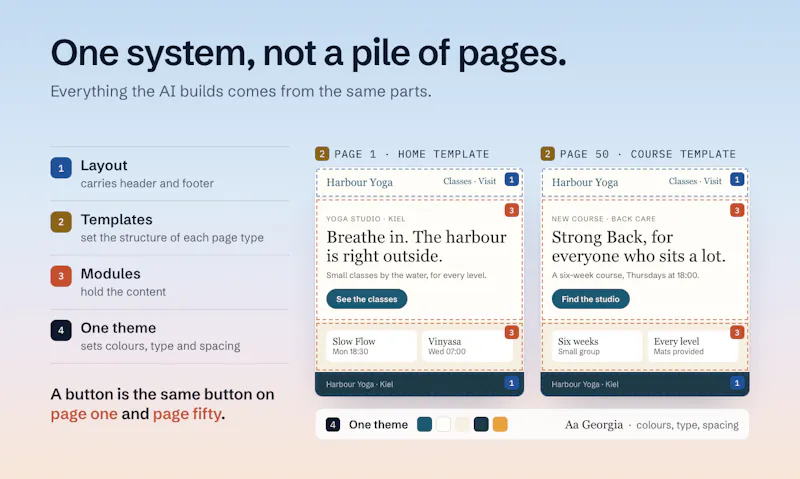
Task: Select the 1 badge in Page 50 header
Action: [737, 180]
